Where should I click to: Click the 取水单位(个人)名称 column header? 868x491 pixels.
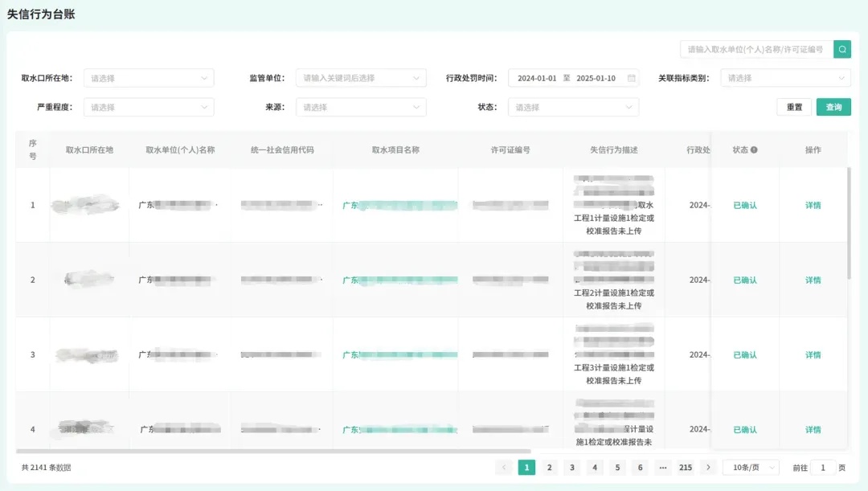pos(180,150)
